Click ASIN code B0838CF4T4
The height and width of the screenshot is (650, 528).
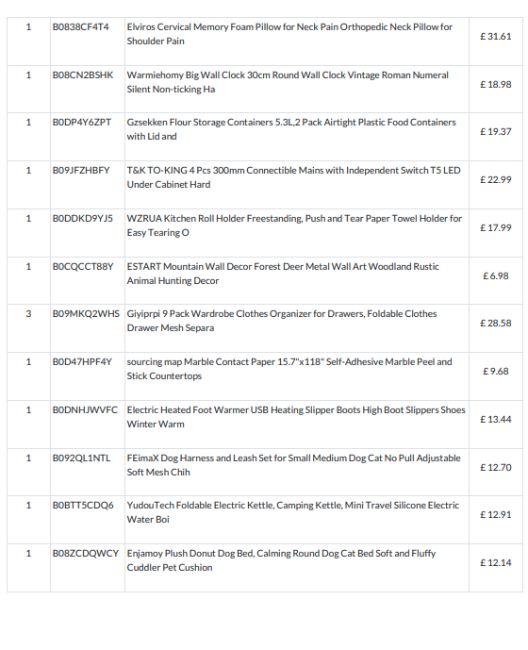(81, 27)
